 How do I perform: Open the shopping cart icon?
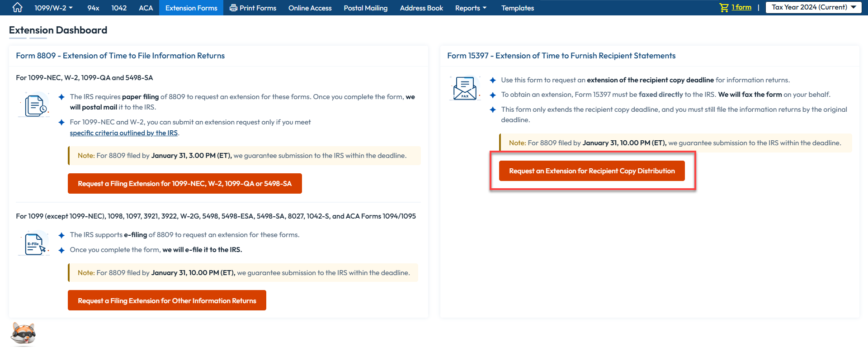(724, 8)
